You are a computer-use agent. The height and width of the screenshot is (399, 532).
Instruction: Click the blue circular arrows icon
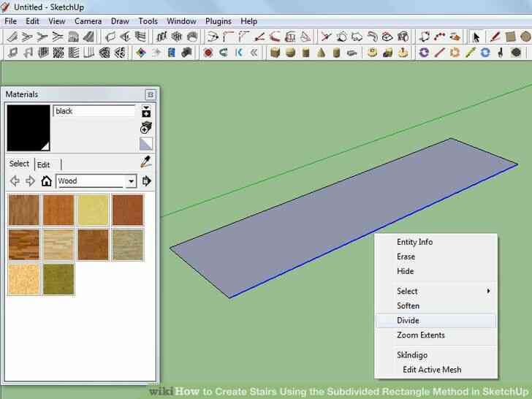(x=485, y=53)
